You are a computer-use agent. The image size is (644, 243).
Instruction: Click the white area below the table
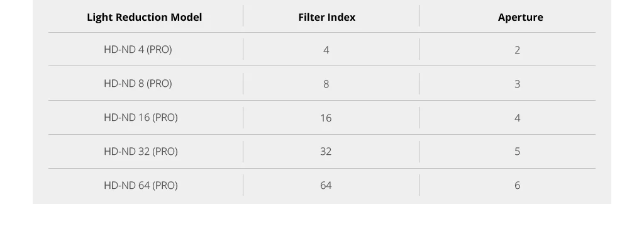[322, 223]
